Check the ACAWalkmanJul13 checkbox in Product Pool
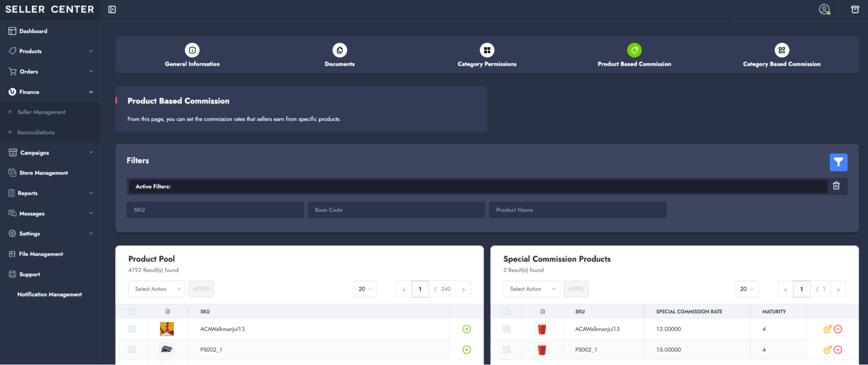Image resolution: width=868 pixels, height=365 pixels. coord(132,329)
